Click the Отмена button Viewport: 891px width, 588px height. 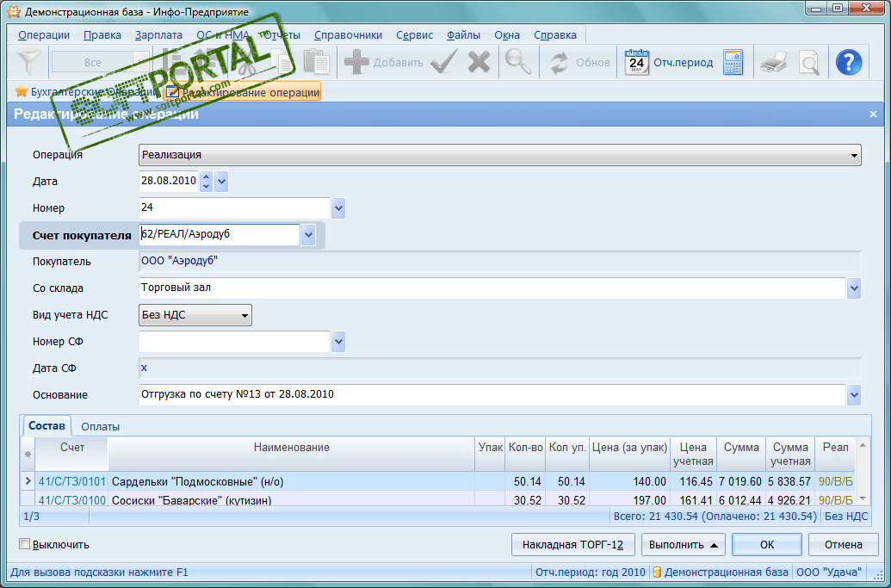pos(844,545)
